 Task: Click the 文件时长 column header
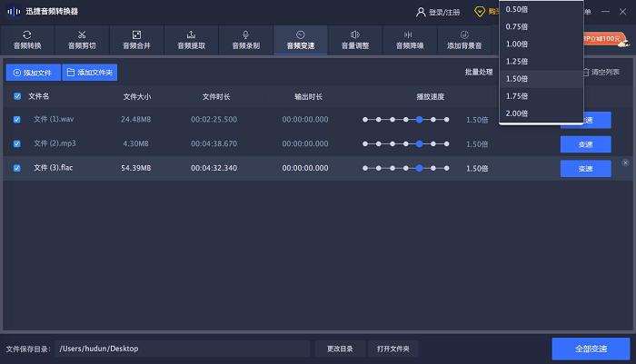(216, 97)
